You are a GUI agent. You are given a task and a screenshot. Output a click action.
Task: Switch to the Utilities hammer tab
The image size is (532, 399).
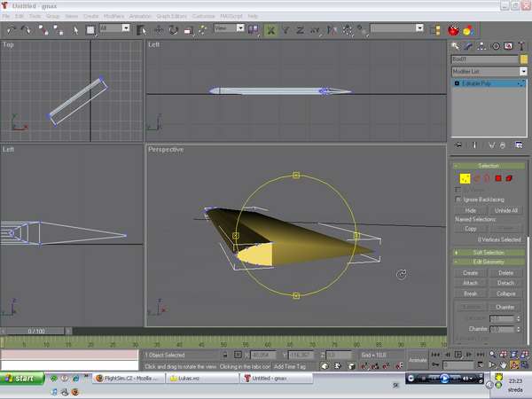coord(521,46)
